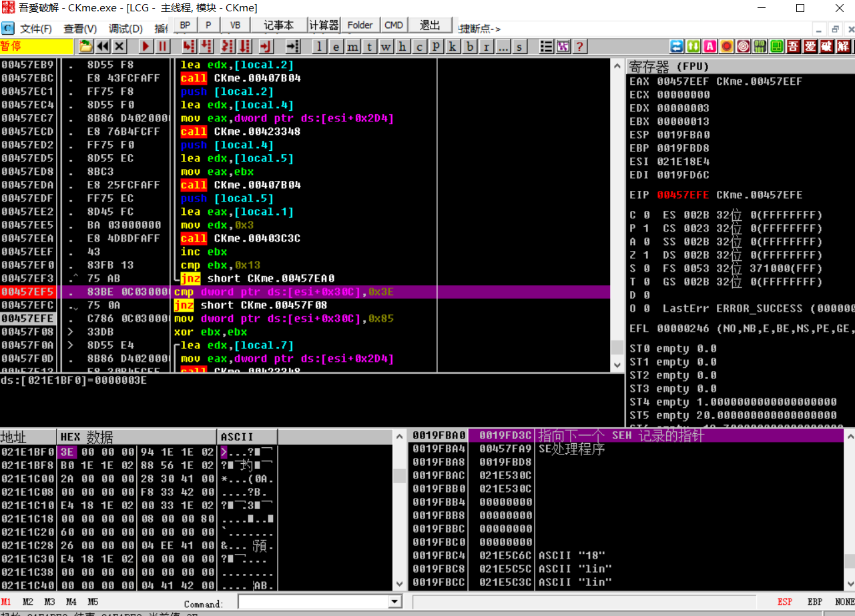Open the 文件(F) menu
Viewport: 855px width, 616px height.
point(36,29)
